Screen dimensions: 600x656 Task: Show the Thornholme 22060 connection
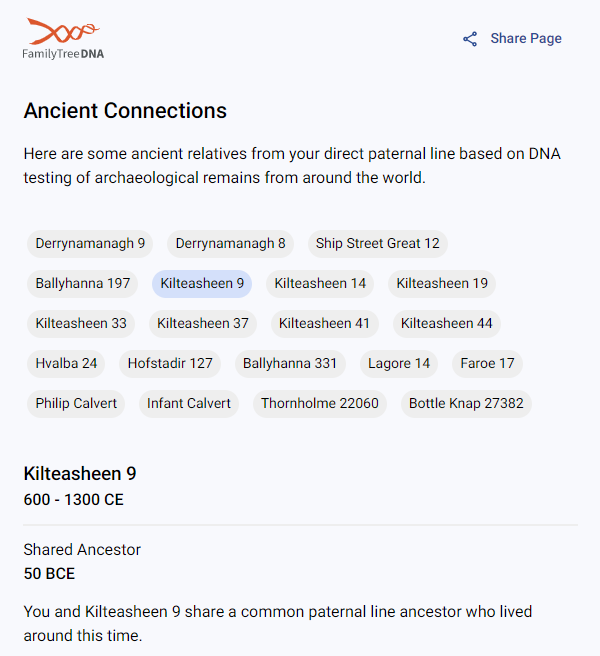pos(320,404)
